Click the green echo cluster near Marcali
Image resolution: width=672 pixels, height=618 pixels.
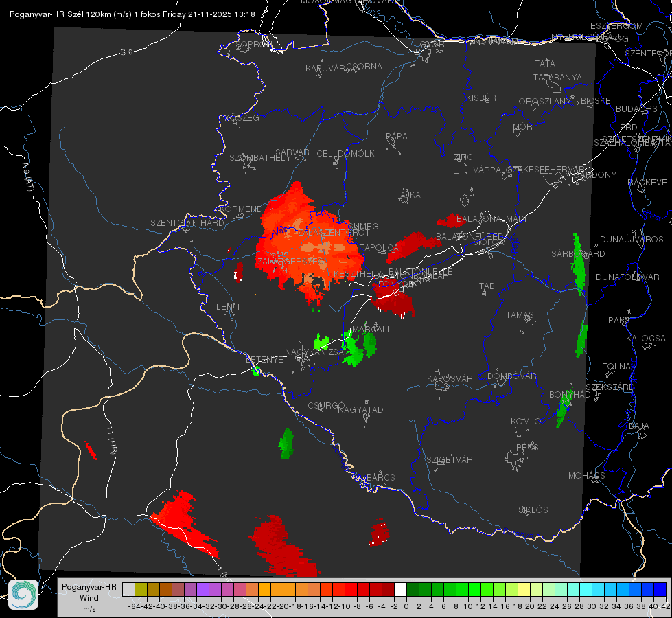click(x=359, y=346)
